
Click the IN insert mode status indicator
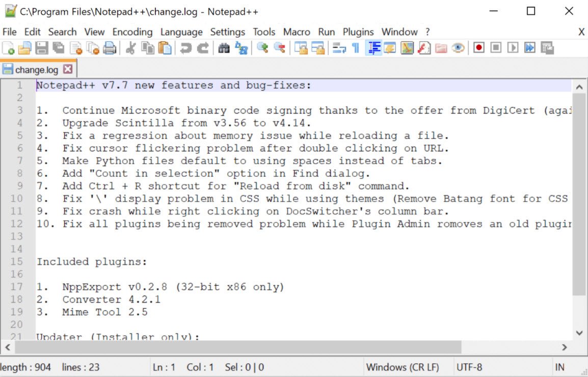pyautogui.click(x=559, y=367)
